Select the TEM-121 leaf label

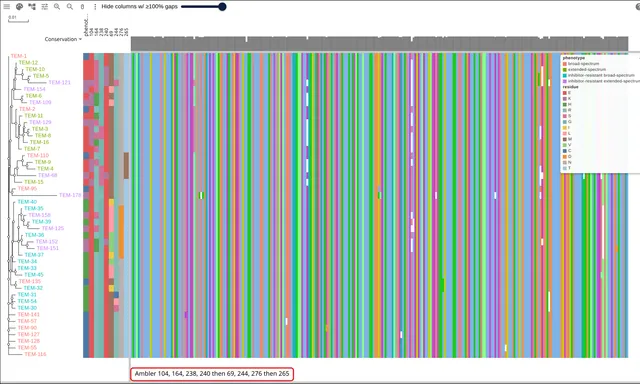[60, 82]
